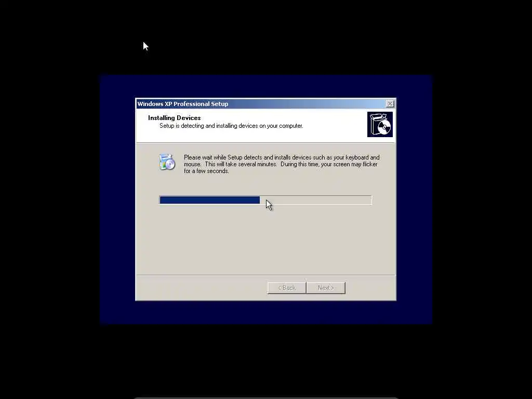Screen dimensions: 532x399
Task: Click the small installer CD icon beside message
Action: (x=167, y=162)
